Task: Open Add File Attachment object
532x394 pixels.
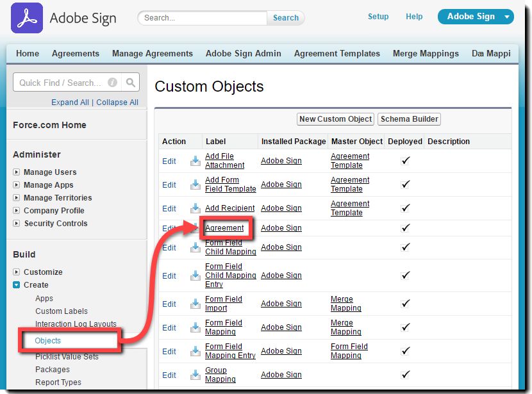Action: (224, 161)
